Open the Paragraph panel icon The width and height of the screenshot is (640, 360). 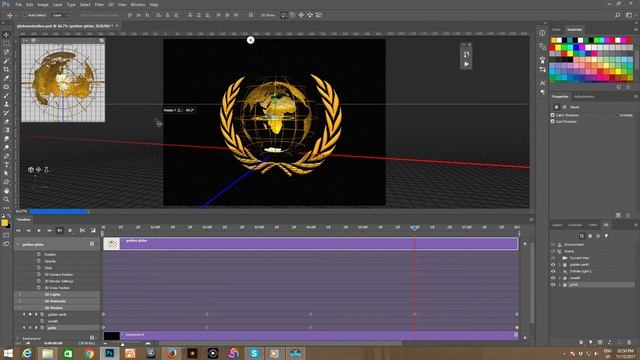[542, 92]
